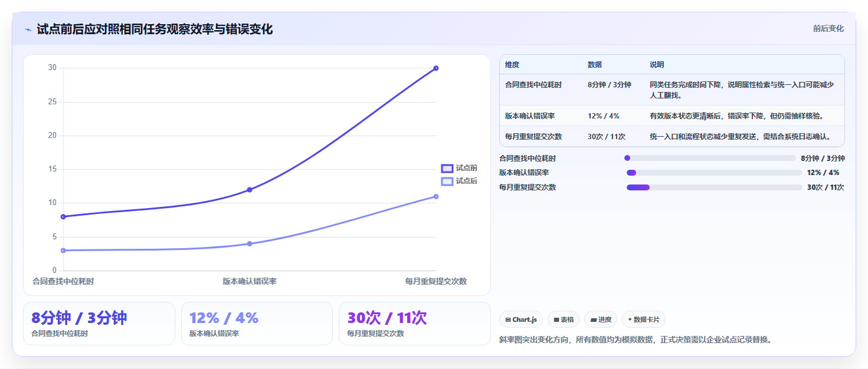Toggle the 试点后 legend swatch
868x369 pixels.
click(447, 181)
